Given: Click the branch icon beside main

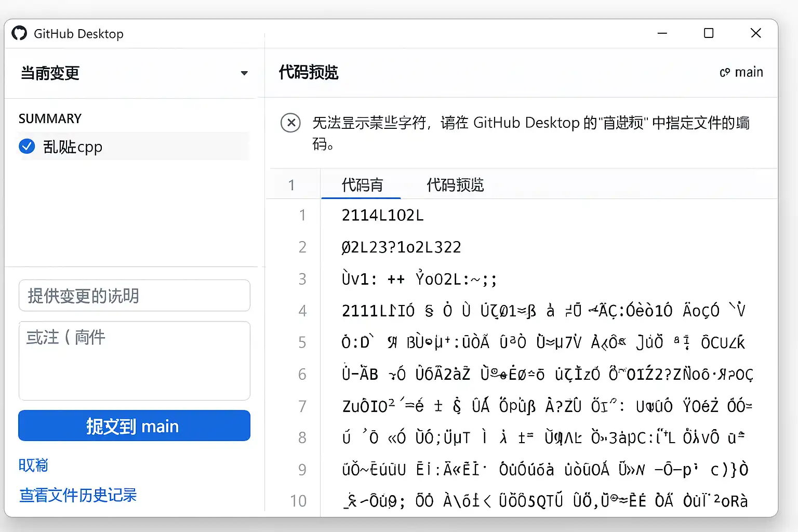Looking at the screenshot, I should tap(725, 73).
